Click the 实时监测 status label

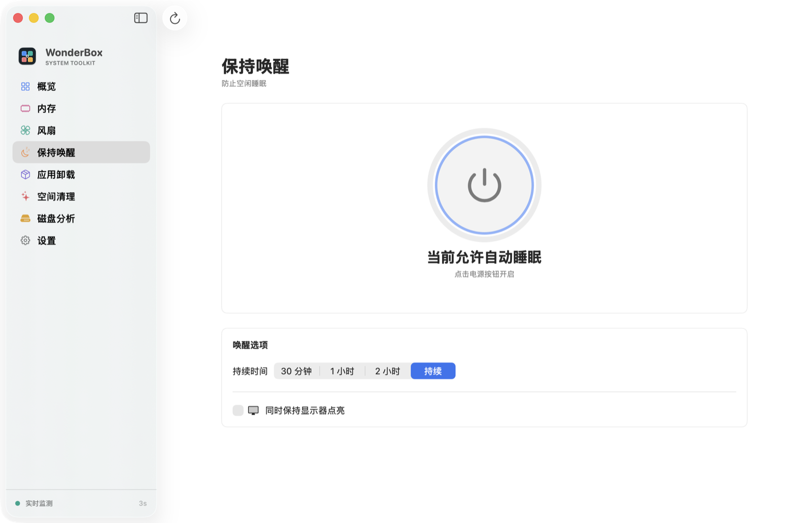pyautogui.click(x=39, y=503)
